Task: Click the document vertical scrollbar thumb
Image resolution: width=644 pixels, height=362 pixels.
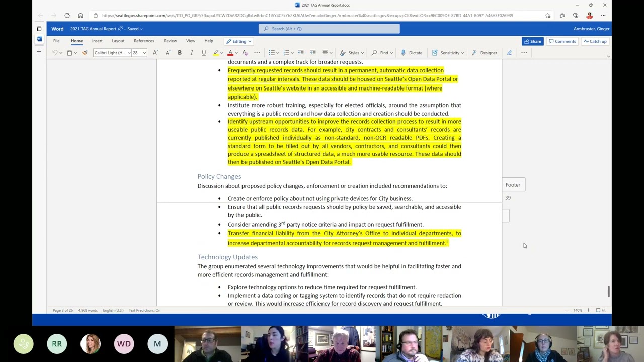Action: tap(609, 291)
